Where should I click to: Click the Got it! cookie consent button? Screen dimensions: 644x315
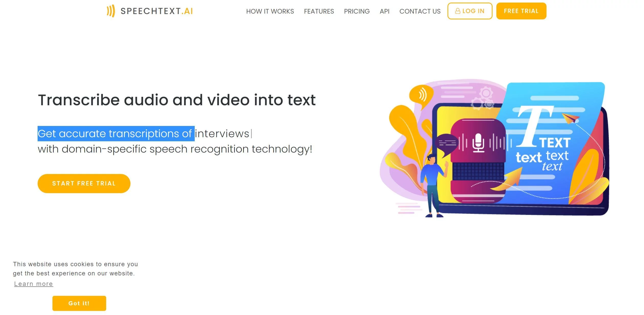point(79,303)
